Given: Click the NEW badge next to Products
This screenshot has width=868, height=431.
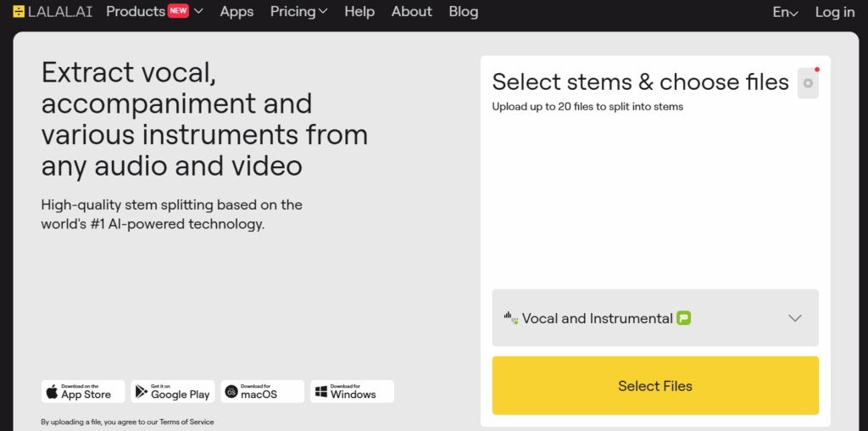Looking at the screenshot, I should (x=178, y=11).
